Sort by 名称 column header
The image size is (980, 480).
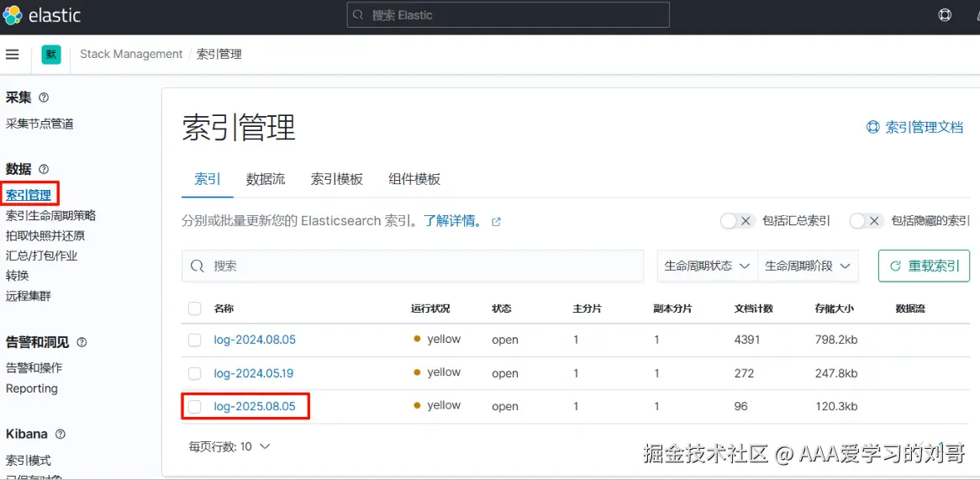[224, 309]
